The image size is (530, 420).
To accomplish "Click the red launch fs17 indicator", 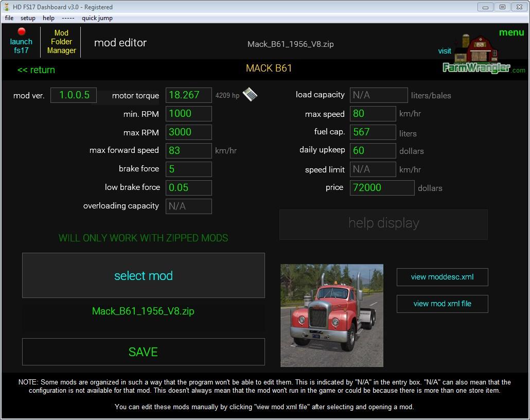I will (x=22, y=32).
